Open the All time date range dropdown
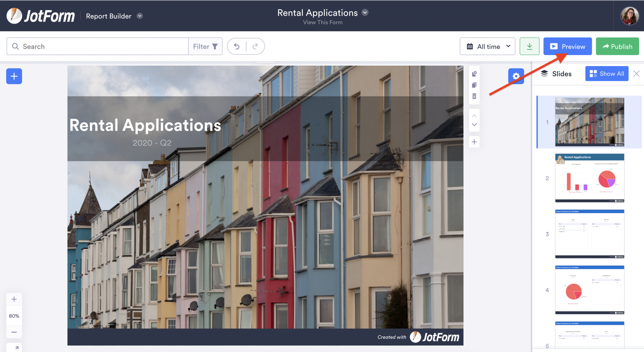This screenshot has width=644, height=352. (487, 46)
